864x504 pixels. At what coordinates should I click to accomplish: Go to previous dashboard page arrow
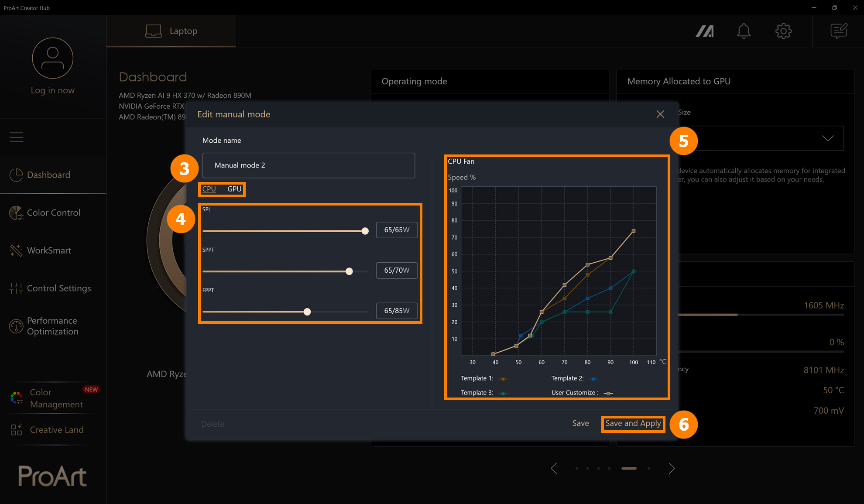click(x=554, y=469)
